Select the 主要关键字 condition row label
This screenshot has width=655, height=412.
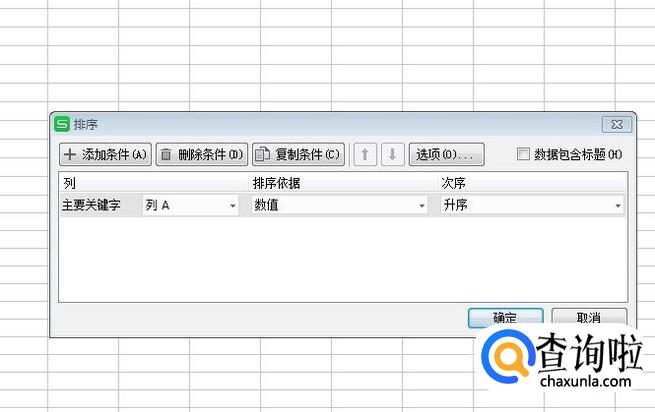point(98,205)
